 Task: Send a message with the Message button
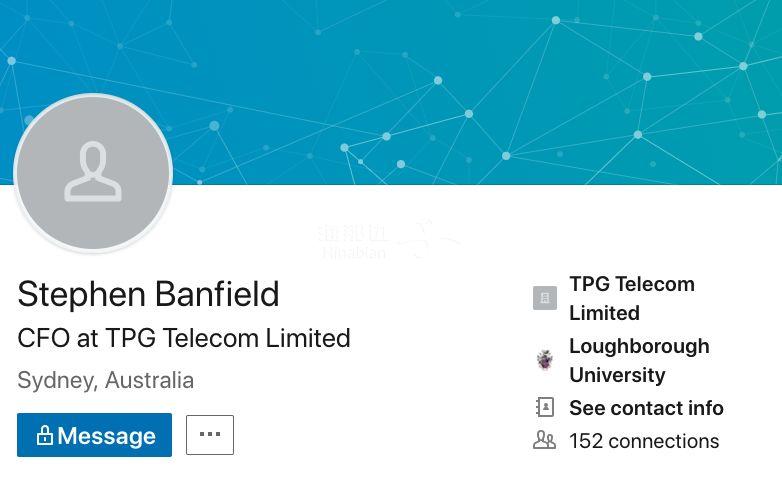point(94,435)
